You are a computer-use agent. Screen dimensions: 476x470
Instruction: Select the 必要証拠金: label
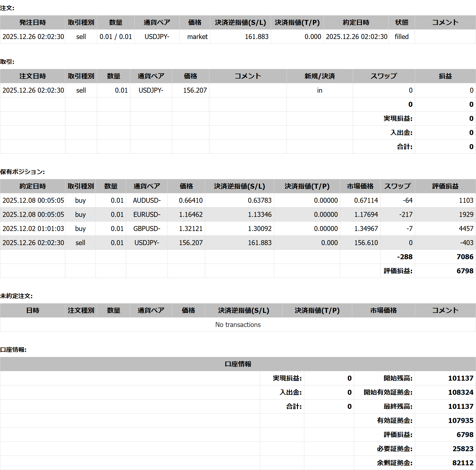point(394,449)
